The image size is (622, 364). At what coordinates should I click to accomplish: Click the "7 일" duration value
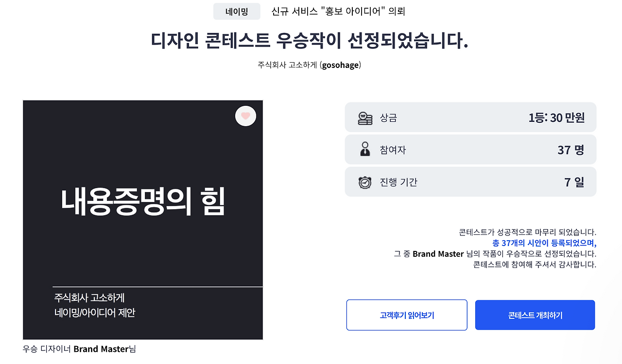coord(575,182)
